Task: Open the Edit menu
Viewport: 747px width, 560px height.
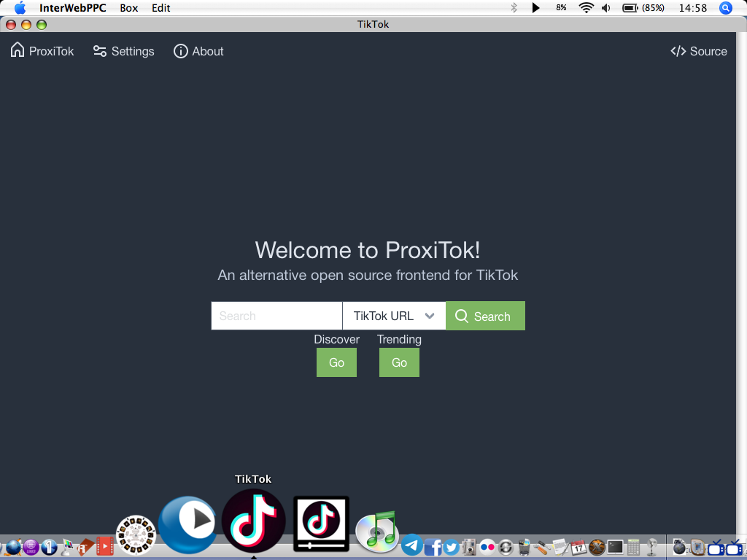Action: 161,7
